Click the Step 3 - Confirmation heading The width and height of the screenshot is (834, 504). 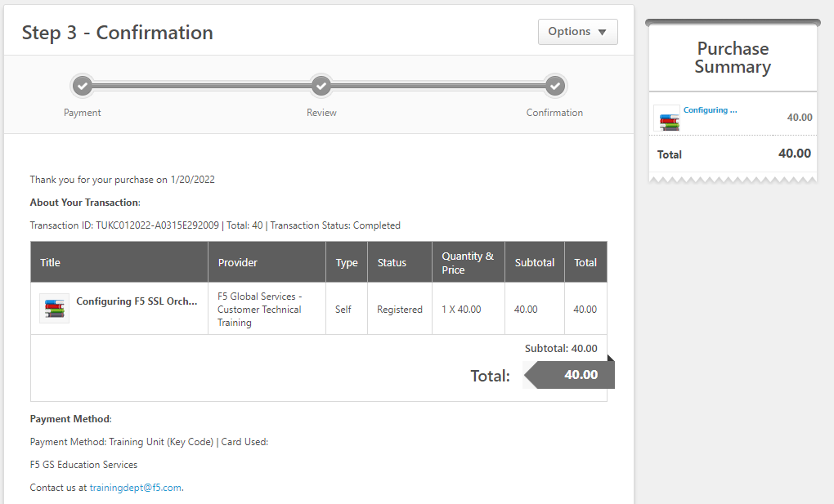[118, 33]
